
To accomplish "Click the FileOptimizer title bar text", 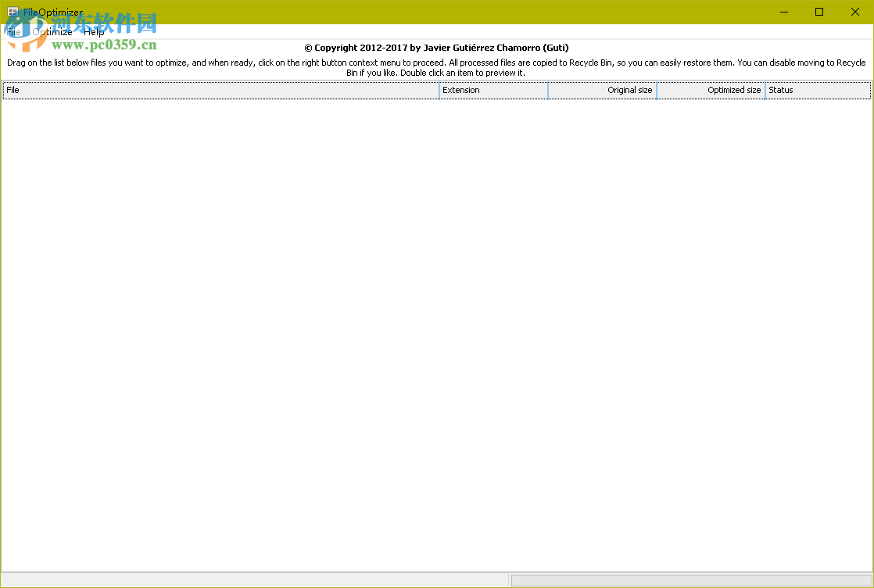I will tap(52, 12).
